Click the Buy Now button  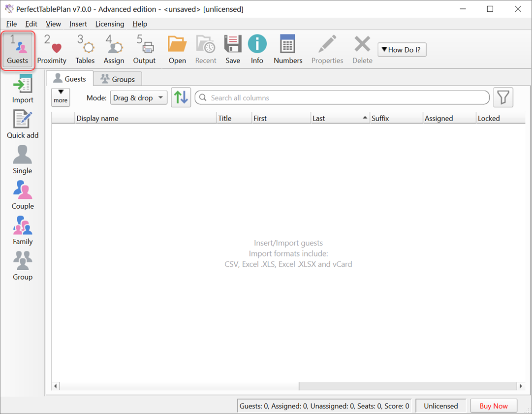point(494,406)
